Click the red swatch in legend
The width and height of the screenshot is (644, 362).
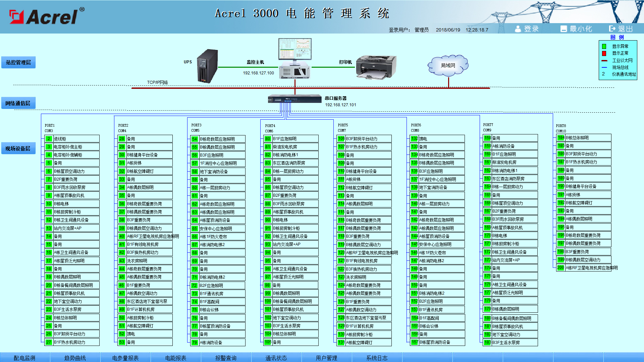click(x=604, y=53)
